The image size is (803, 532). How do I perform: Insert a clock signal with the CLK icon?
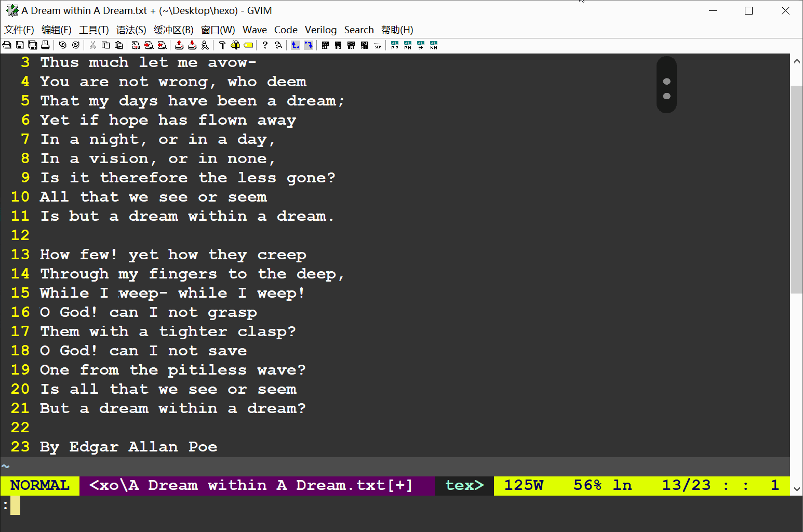pos(326,45)
